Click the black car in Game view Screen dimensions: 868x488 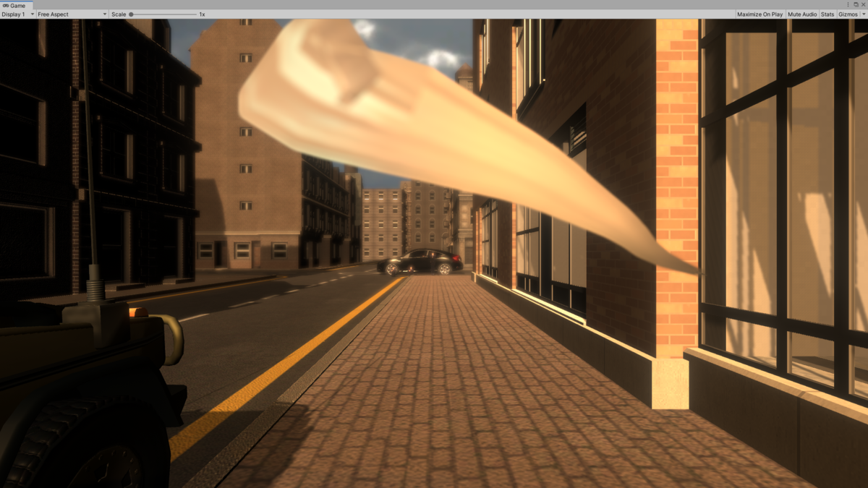coord(420,262)
